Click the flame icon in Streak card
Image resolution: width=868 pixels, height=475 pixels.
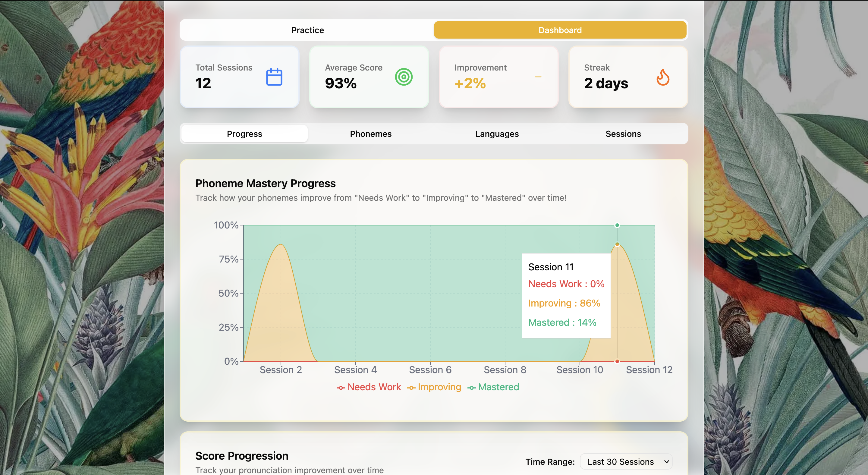[662, 77]
